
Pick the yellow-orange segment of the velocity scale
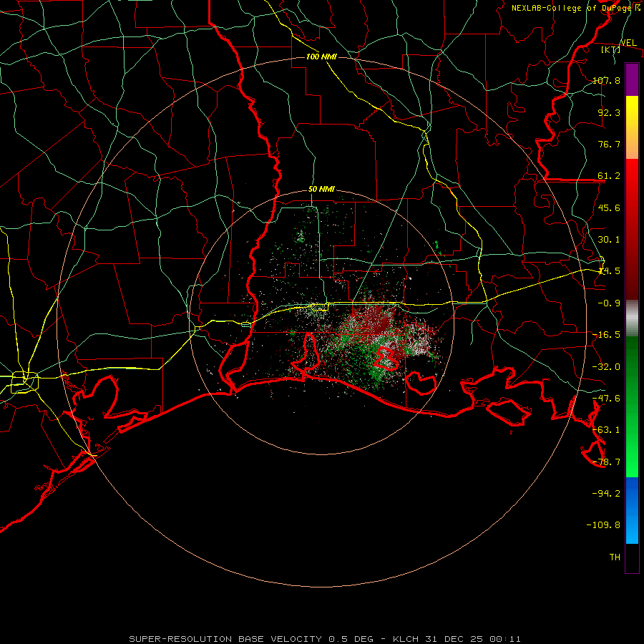[632, 127]
